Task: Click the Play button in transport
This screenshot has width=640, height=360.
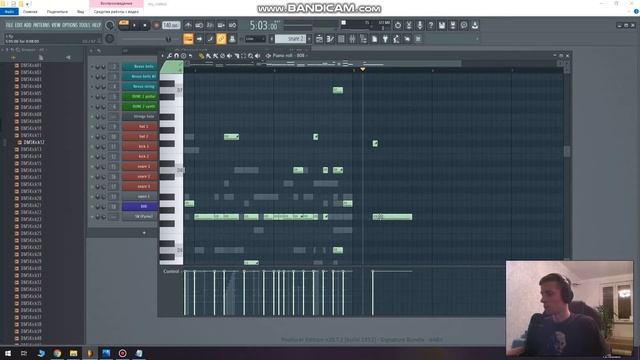Action: click(x=134, y=25)
